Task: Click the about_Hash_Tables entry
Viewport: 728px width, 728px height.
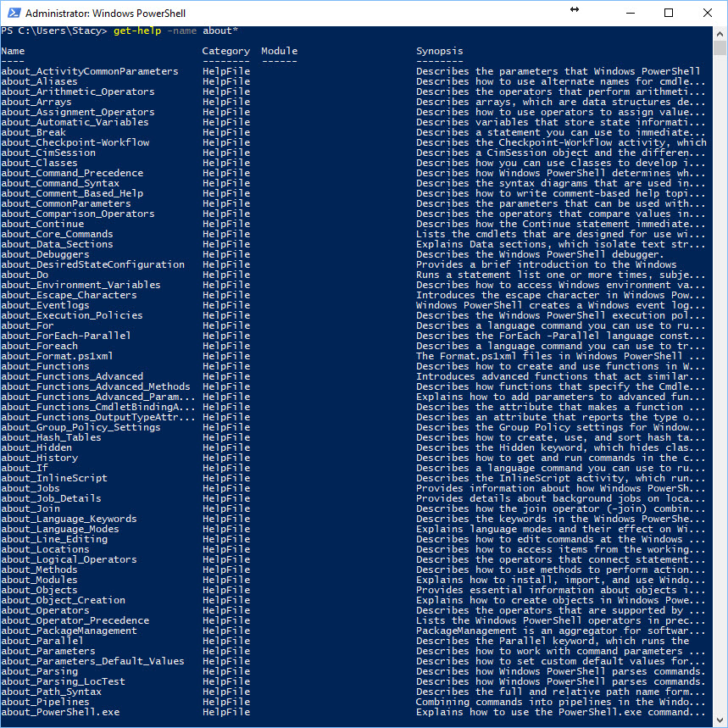Action: (x=51, y=438)
